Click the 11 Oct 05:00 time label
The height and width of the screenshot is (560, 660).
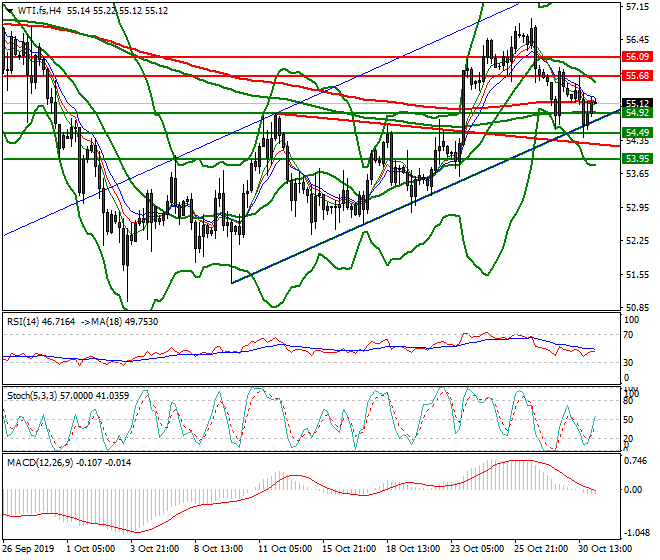tap(285, 549)
